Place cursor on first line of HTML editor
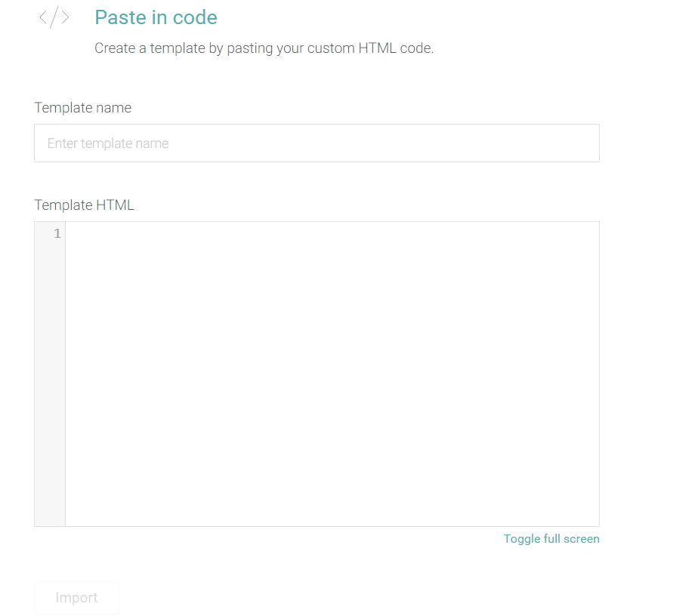The height and width of the screenshot is (616, 692). click(332, 233)
